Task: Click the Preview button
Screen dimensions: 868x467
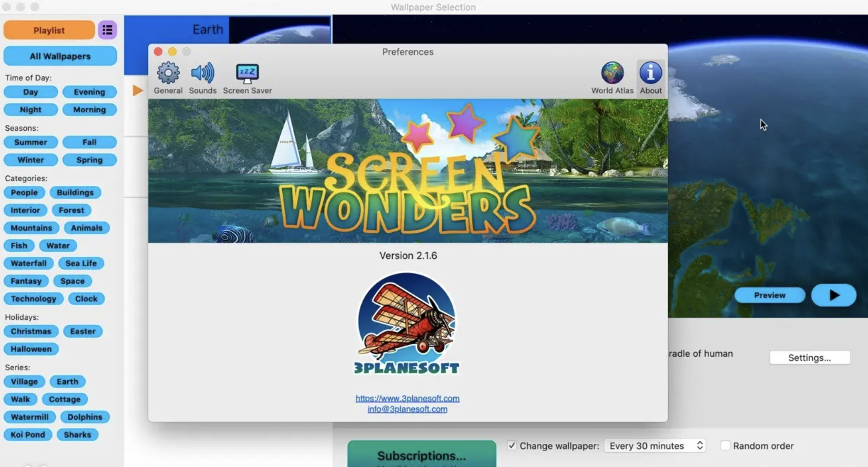Action: point(770,295)
